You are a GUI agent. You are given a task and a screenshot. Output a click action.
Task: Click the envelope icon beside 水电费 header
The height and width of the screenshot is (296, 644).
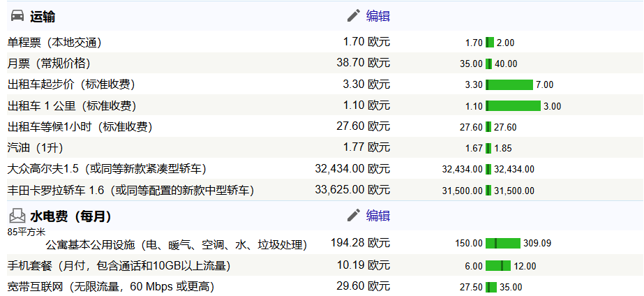(x=17, y=216)
